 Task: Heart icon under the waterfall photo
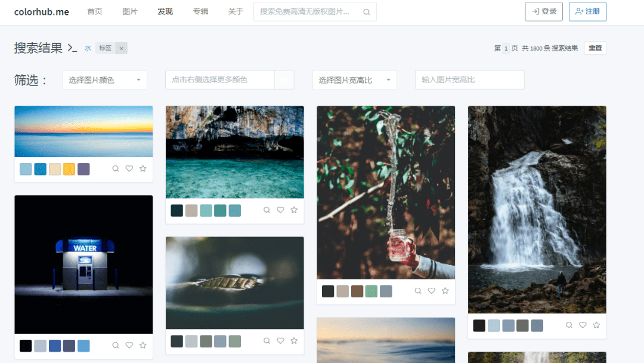(x=583, y=325)
